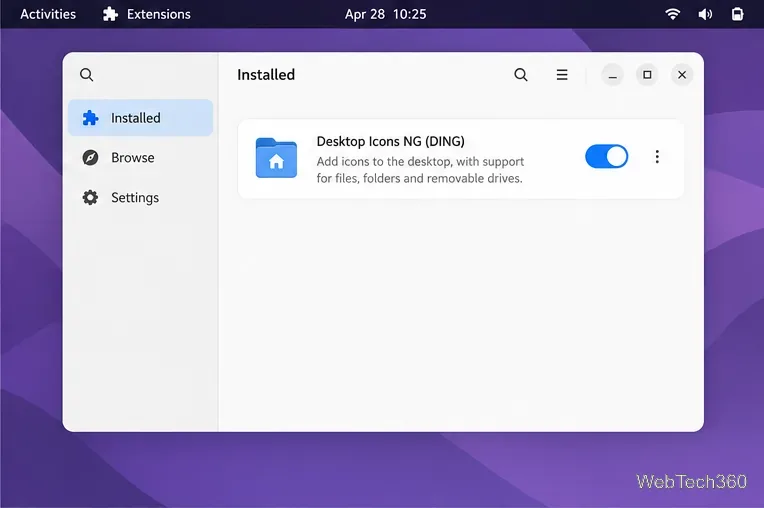Open the search in the Installed header bar
764x508 pixels.
click(x=521, y=75)
